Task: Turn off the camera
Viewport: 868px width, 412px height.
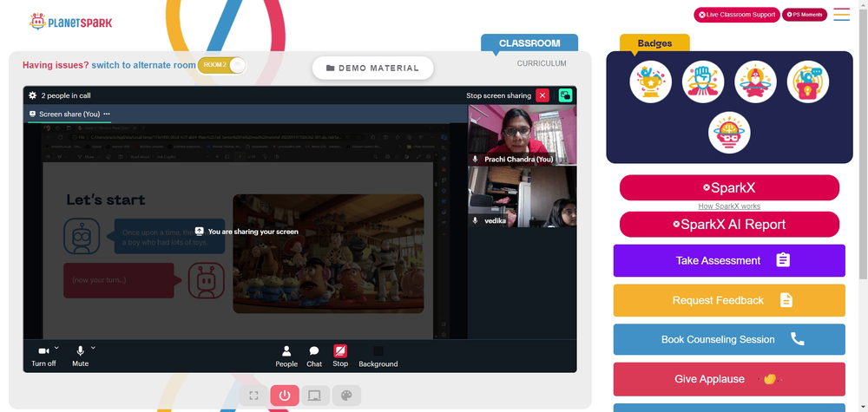Action: (43, 356)
